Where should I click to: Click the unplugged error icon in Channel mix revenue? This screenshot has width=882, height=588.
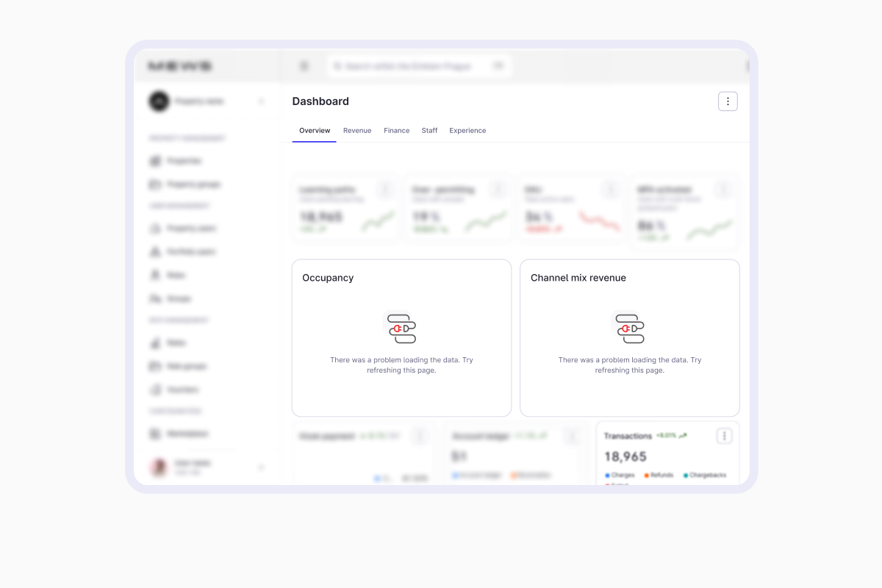coord(629,329)
